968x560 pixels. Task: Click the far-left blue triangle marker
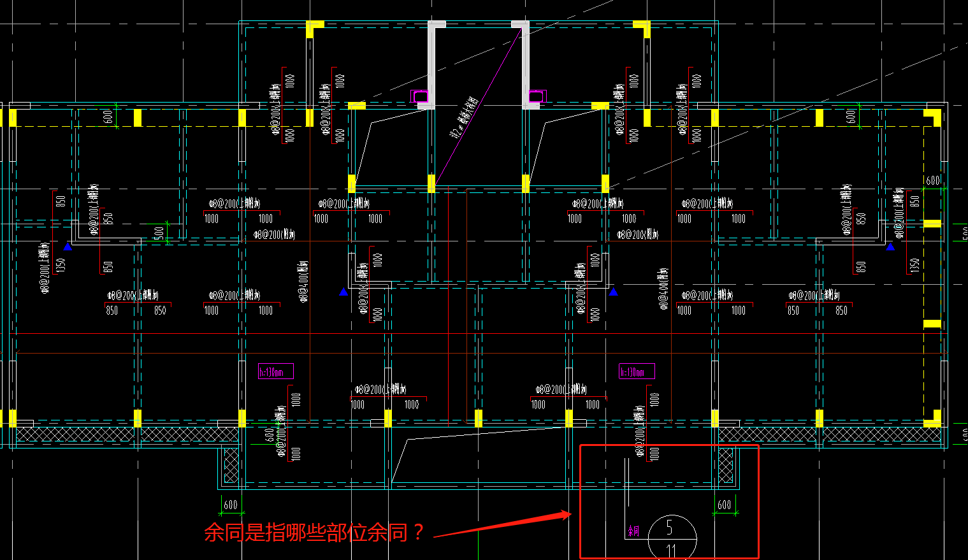tap(68, 247)
